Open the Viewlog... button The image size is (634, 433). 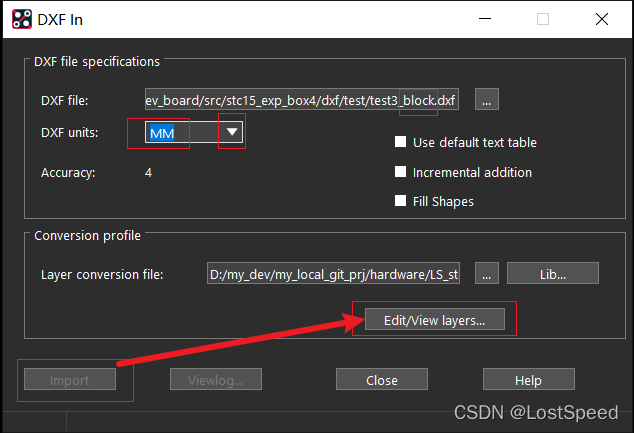pos(216,380)
